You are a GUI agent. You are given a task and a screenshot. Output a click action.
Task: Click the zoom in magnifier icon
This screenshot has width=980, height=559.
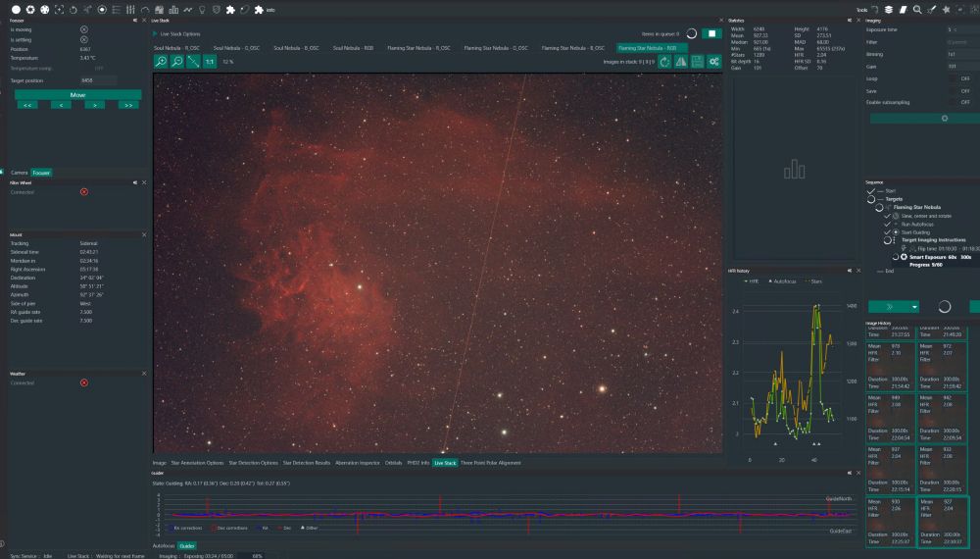(x=162, y=61)
